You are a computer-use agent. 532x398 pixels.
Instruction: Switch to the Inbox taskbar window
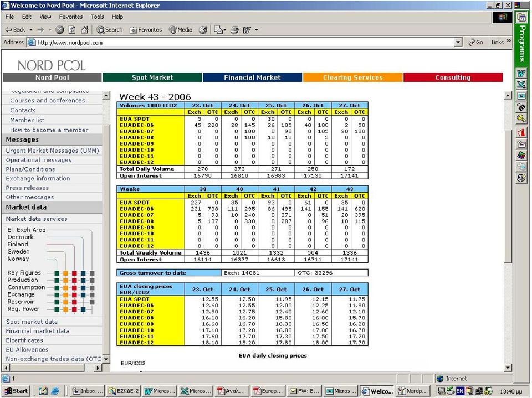pos(88,391)
